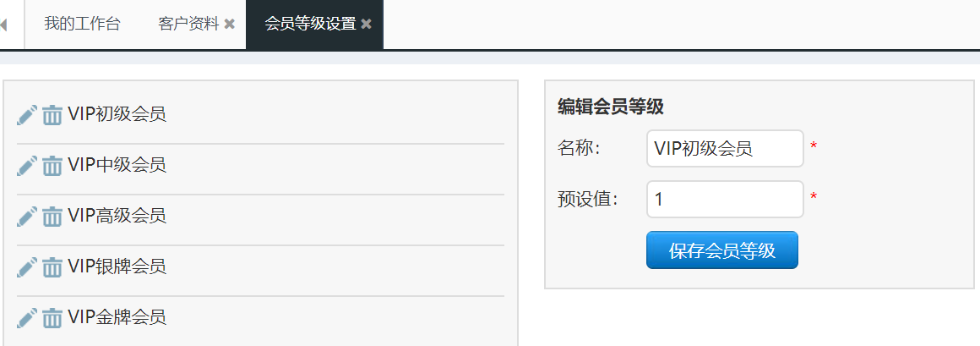The width and height of the screenshot is (980, 346).
Task: Edit the VIP初级会员 level with pencil icon
Action: (27, 115)
